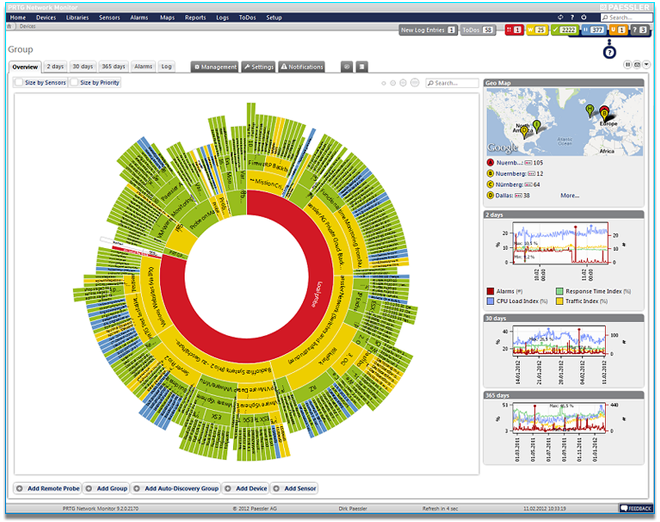The image size is (660, 522).
Task: Open the Sensors dropdown menu
Action: 111,17
